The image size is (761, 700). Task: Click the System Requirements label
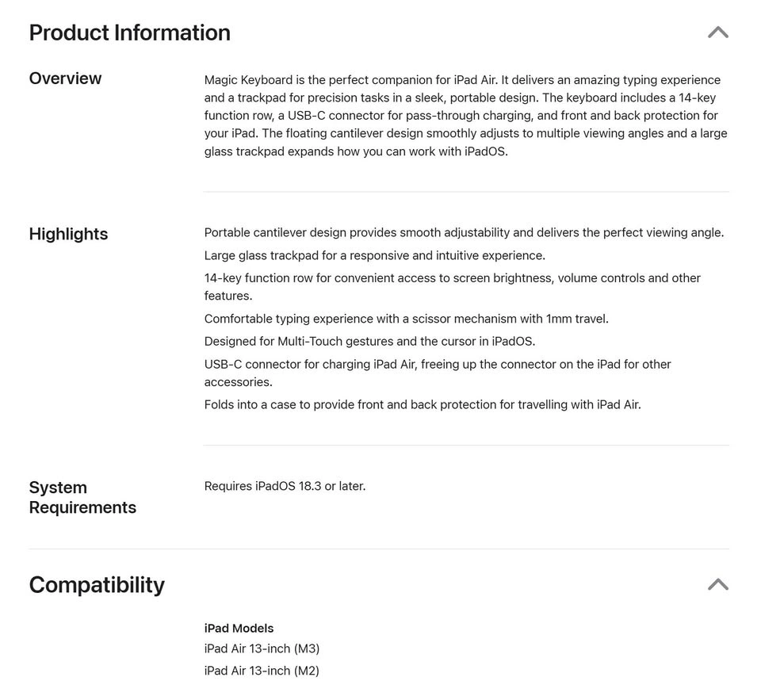[x=82, y=497]
